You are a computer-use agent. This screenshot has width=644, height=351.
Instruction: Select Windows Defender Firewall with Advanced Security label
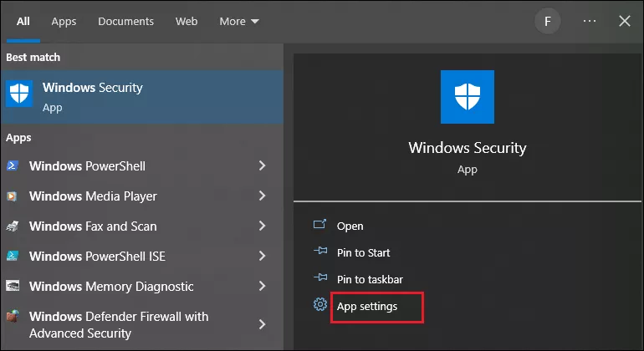(x=119, y=325)
